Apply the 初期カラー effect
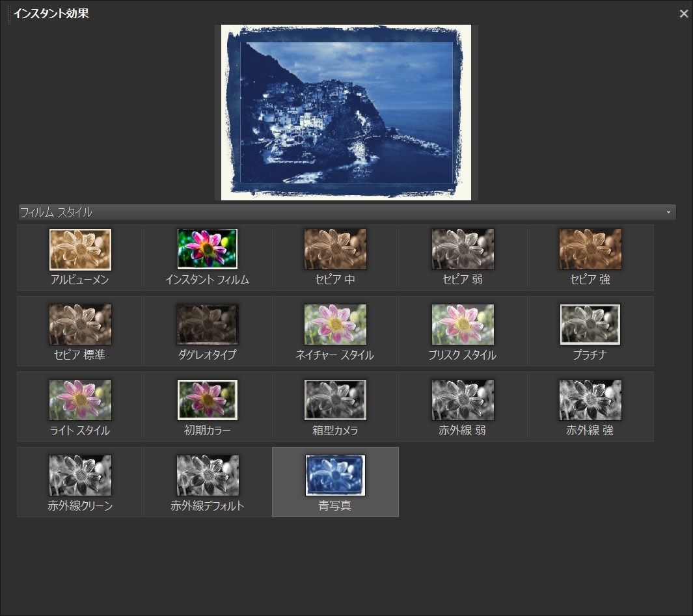Viewport: 693px width, 616px height. point(208,407)
